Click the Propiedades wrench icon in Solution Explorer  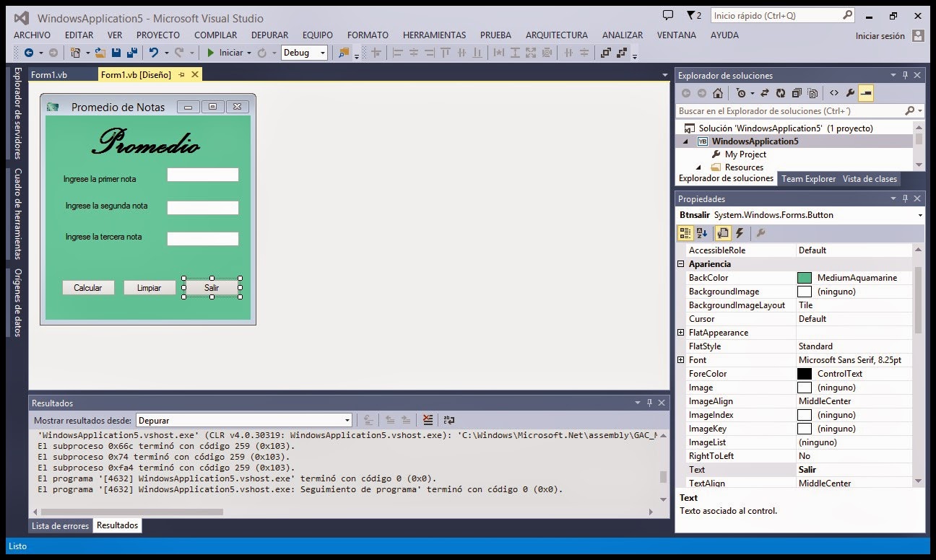tap(850, 92)
